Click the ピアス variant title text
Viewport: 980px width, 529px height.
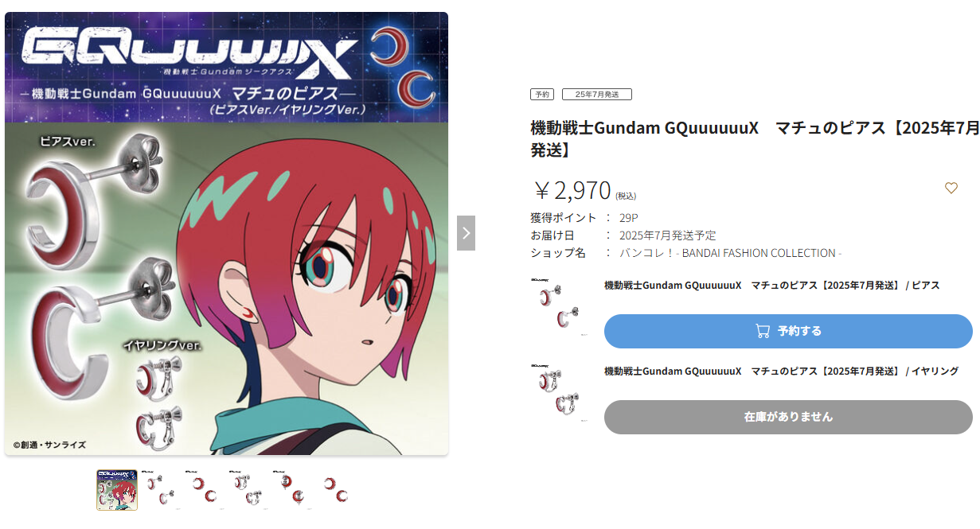pos(772,285)
